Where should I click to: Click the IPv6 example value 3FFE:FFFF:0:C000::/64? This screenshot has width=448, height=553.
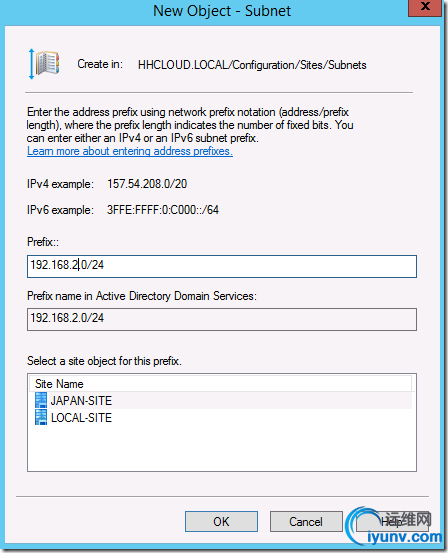click(163, 210)
